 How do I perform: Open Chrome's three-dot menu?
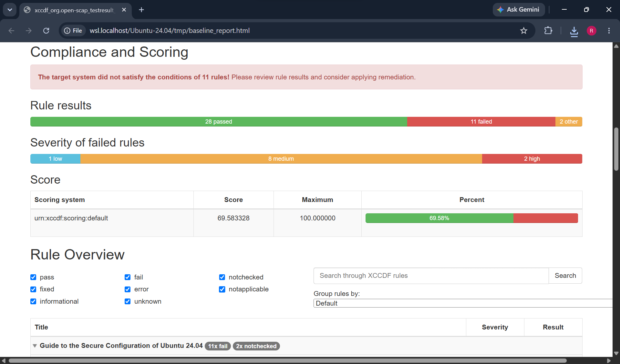point(609,31)
